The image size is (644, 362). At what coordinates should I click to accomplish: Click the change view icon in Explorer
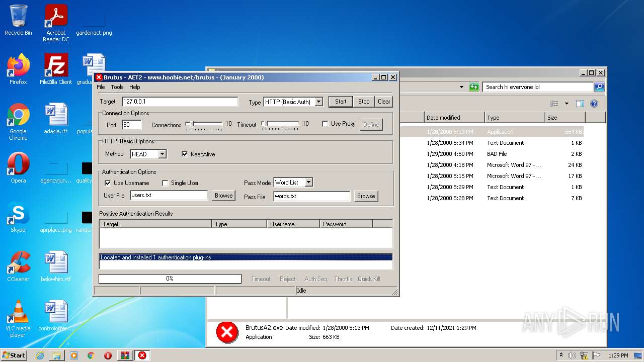[x=554, y=104]
